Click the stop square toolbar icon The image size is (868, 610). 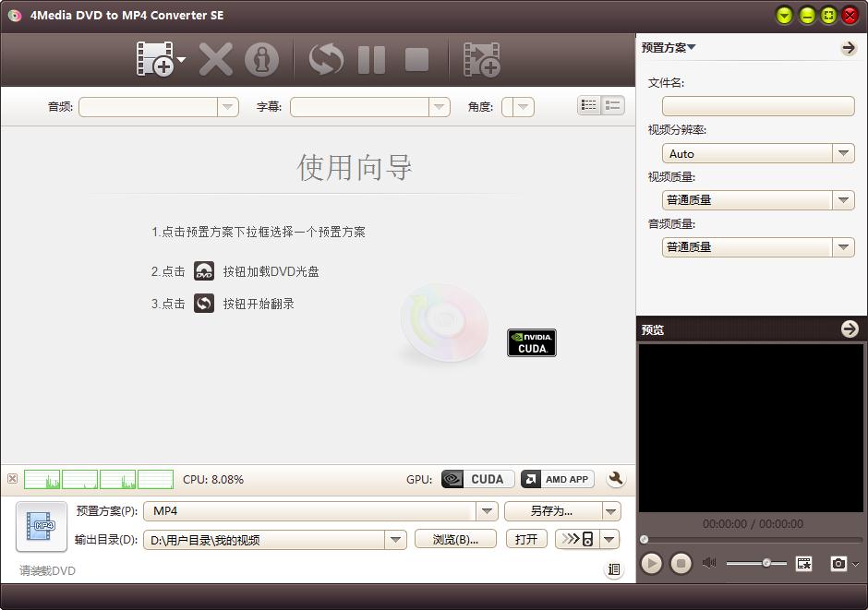point(416,59)
